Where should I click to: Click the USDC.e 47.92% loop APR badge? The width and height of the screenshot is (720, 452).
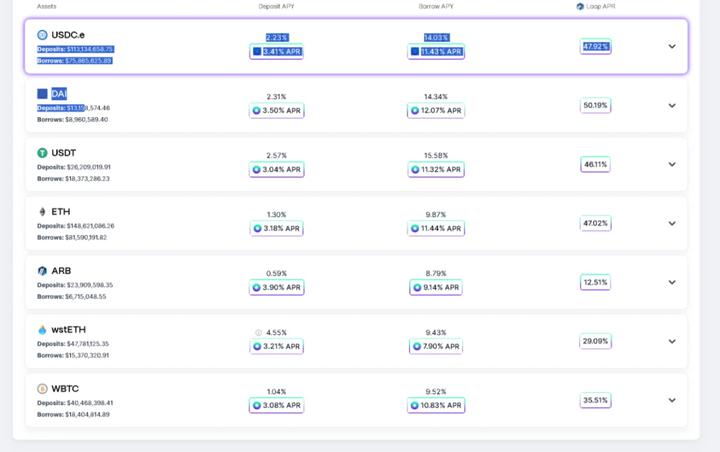pyautogui.click(x=595, y=46)
